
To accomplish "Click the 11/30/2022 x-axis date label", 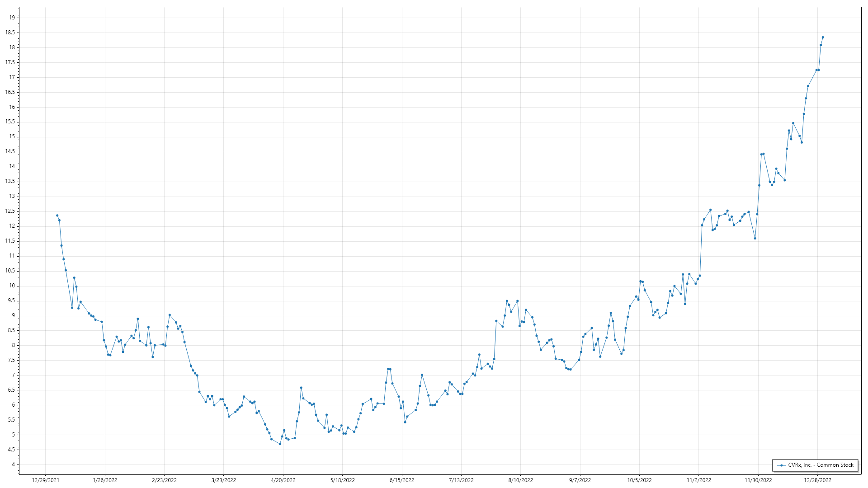I will pyautogui.click(x=758, y=480).
